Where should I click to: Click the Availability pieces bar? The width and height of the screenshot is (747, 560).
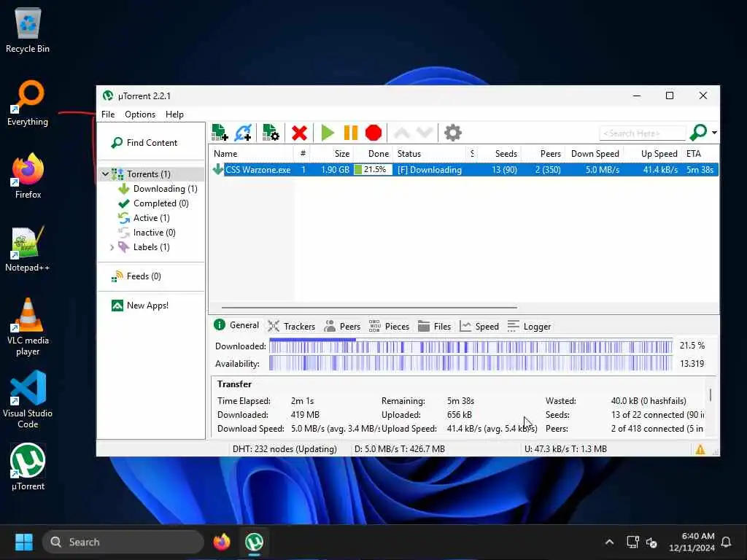click(471, 363)
